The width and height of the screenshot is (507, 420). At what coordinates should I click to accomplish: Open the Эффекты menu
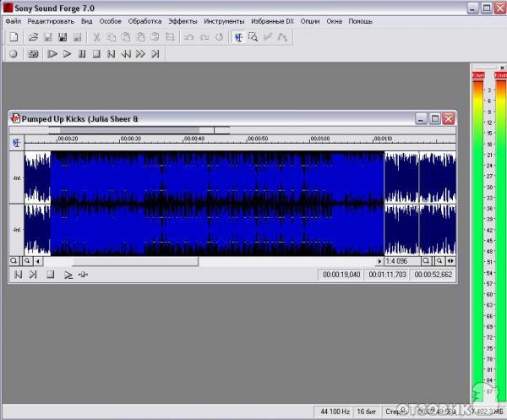coord(182,20)
